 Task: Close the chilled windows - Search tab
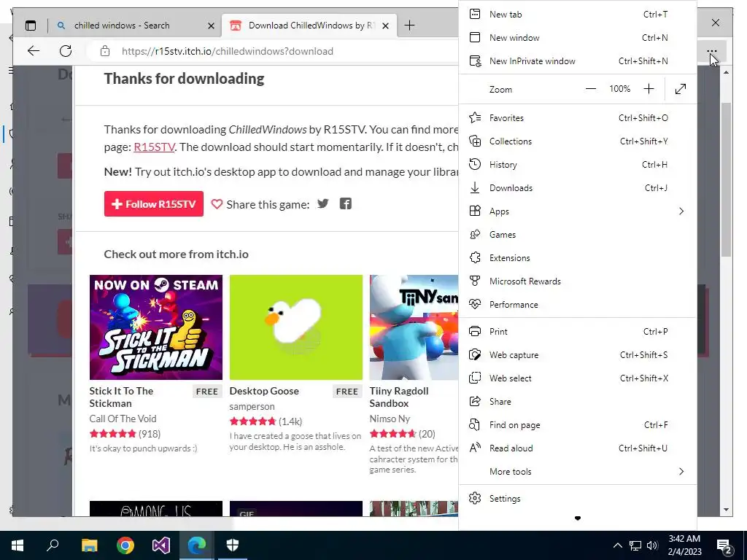tap(211, 26)
